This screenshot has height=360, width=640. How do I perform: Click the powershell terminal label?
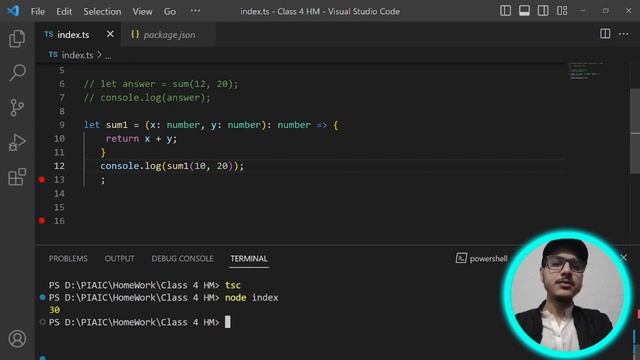pos(489,259)
